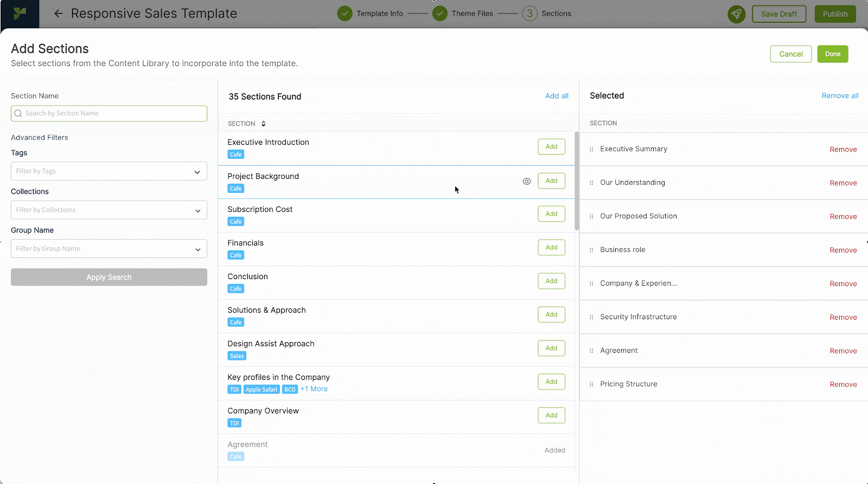Screen dimensions: 868x484
Task: Click the Add all link
Action: pos(557,96)
